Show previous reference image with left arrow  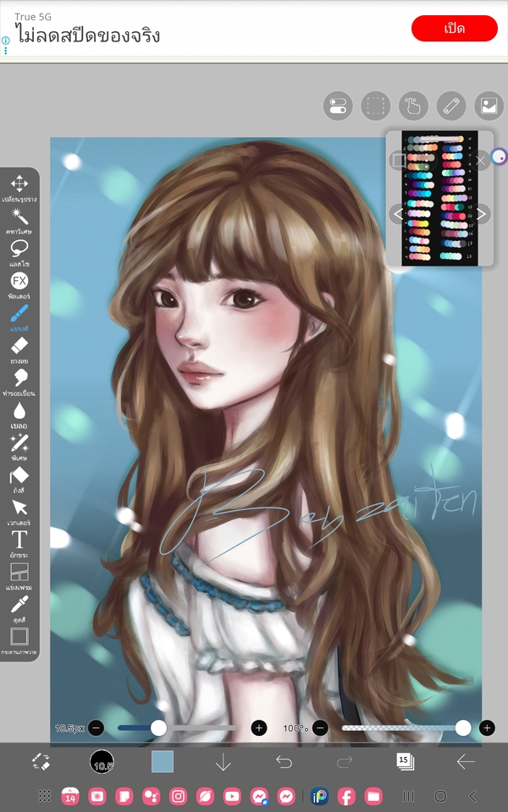(398, 214)
